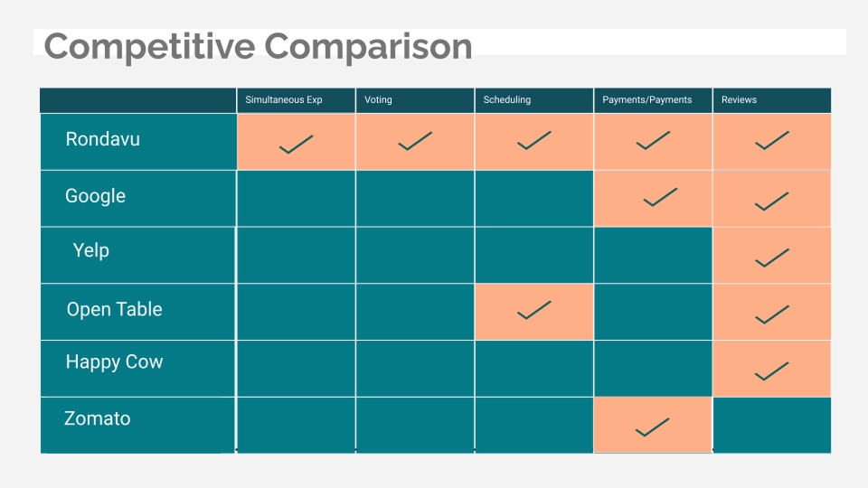
Task: Select the Voting column header
Action: (x=379, y=99)
